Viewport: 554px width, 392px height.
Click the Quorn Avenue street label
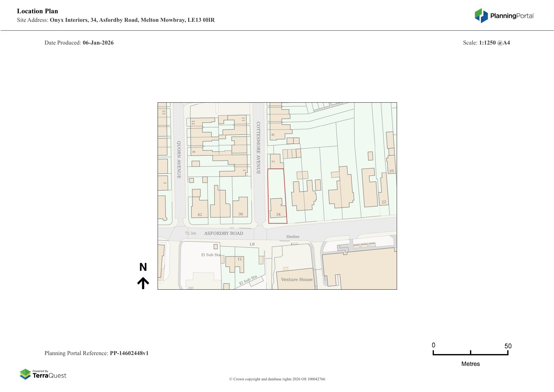coord(179,160)
